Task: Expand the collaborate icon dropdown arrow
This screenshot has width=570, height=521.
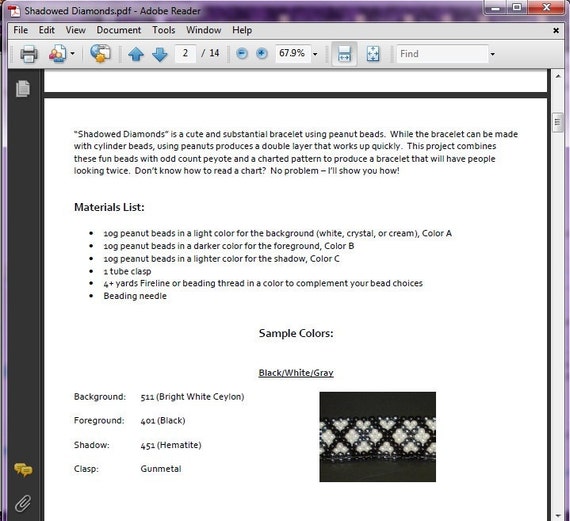Action: pyautogui.click(x=73, y=54)
